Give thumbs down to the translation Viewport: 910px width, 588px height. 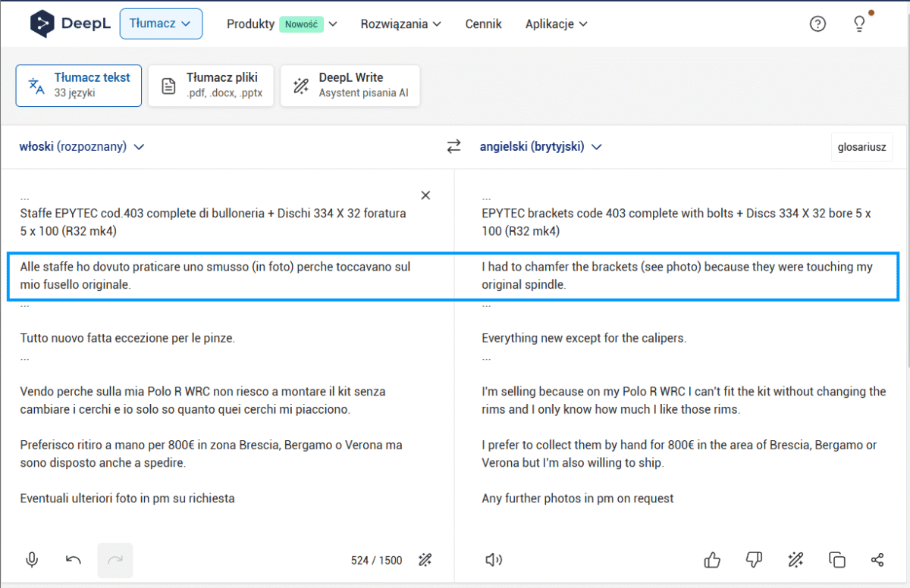click(x=754, y=560)
